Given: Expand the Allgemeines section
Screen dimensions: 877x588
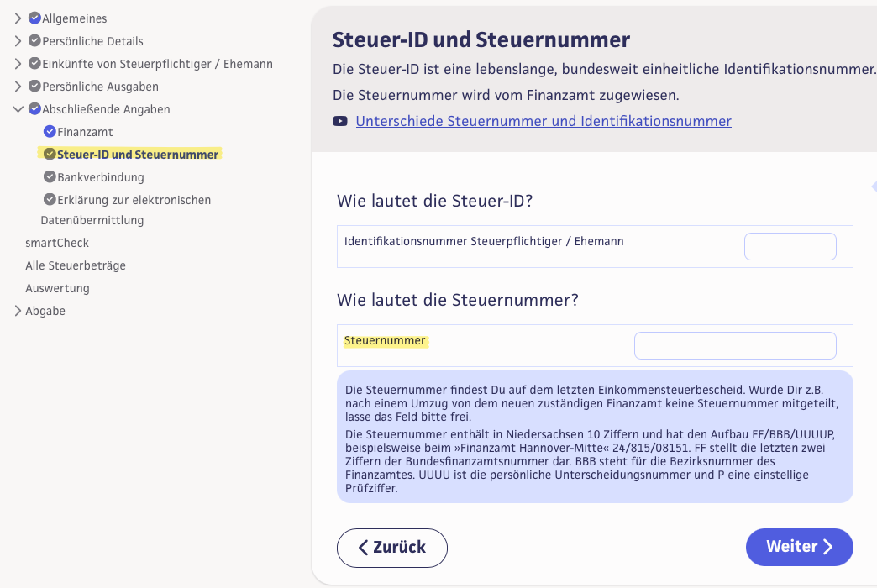Looking at the screenshot, I should pos(18,18).
